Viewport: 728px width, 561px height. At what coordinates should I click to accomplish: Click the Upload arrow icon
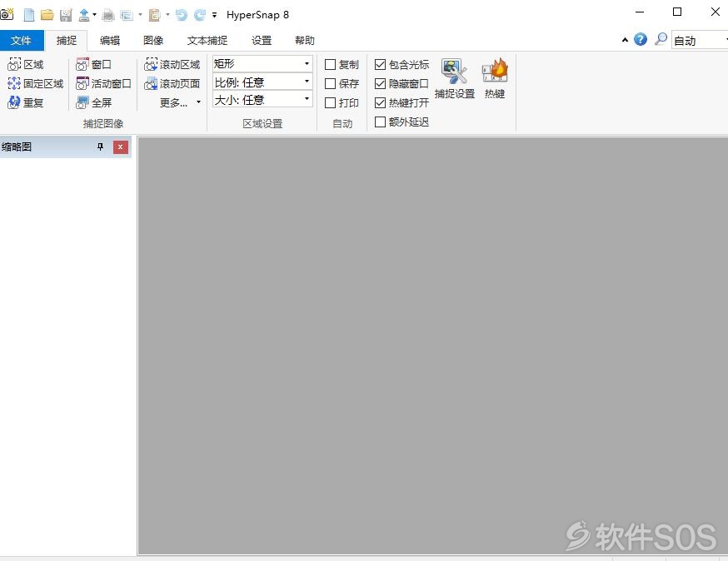[x=83, y=15]
